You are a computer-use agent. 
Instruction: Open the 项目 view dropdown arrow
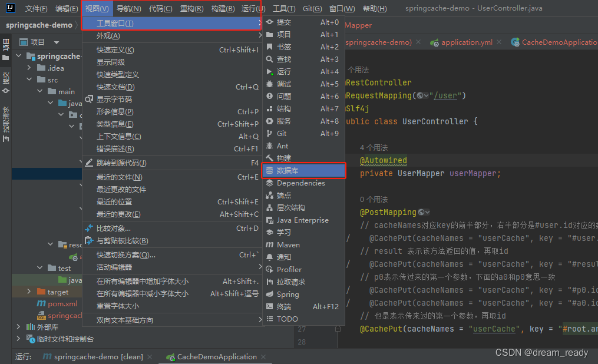(x=57, y=42)
